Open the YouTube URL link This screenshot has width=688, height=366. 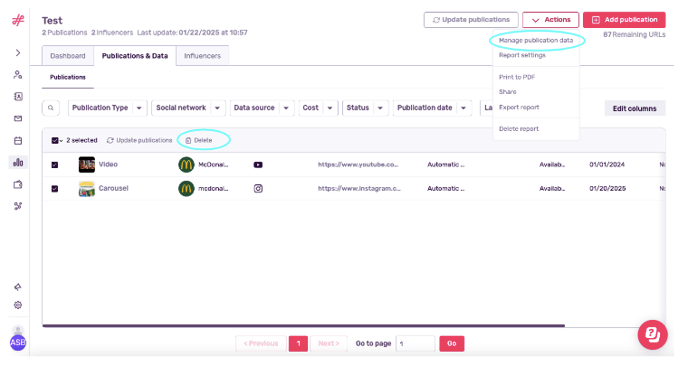(x=358, y=165)
